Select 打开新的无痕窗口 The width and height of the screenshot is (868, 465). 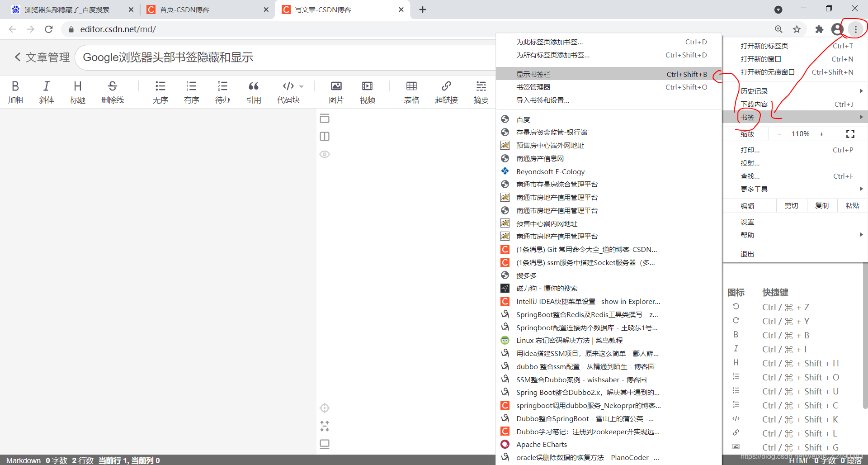point(795,72)
